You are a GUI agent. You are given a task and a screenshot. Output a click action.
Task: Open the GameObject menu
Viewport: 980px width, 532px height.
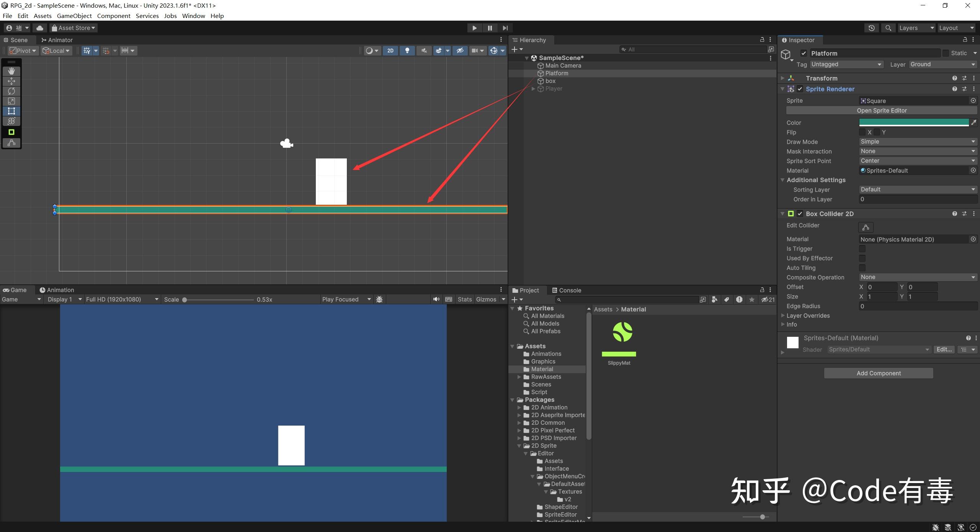click(x=74, y=16)
